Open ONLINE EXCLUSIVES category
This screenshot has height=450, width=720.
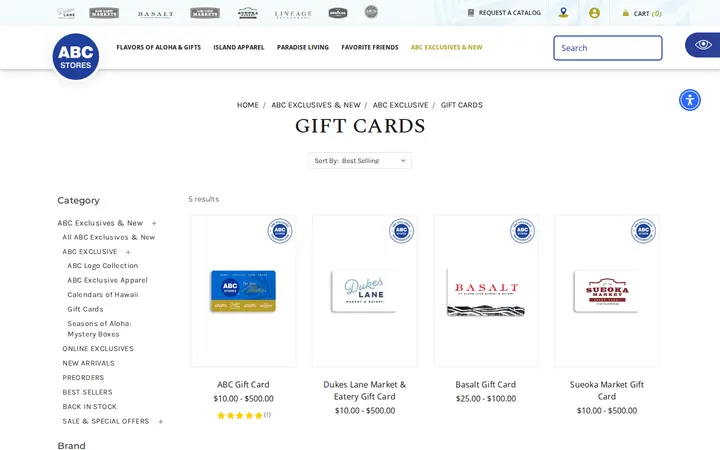pos(98,349)
